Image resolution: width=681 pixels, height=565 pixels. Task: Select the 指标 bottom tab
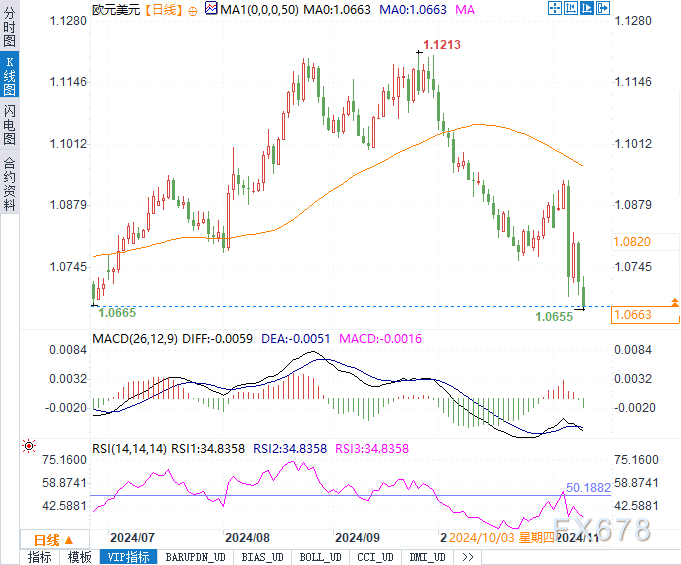pos(40,557)
